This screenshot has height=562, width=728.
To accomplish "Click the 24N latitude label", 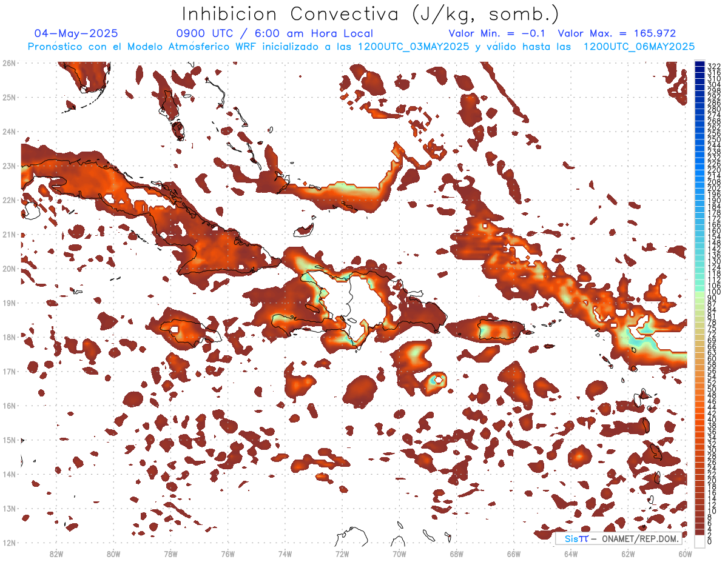I will tap(8, 132).
